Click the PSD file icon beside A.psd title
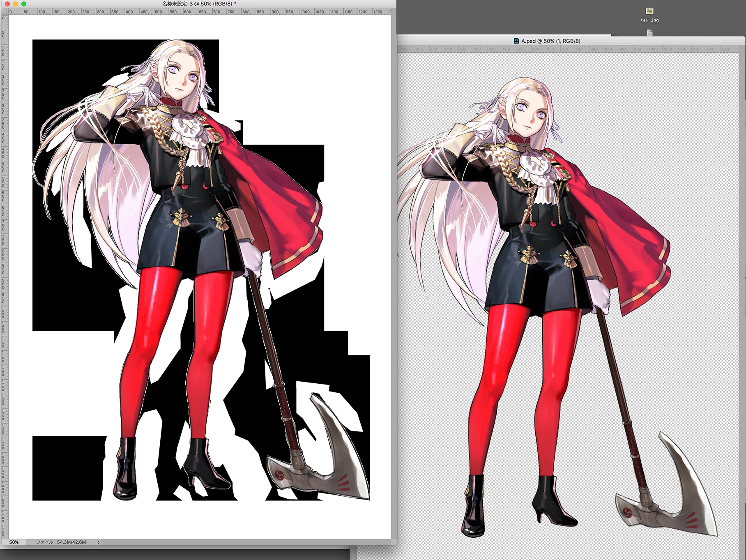Image resolution: width=746 pixels, height=560 pixels. [516, 41]
